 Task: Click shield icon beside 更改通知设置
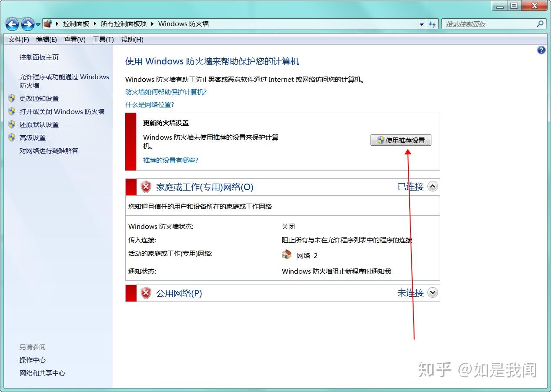[x=12, y=98]
